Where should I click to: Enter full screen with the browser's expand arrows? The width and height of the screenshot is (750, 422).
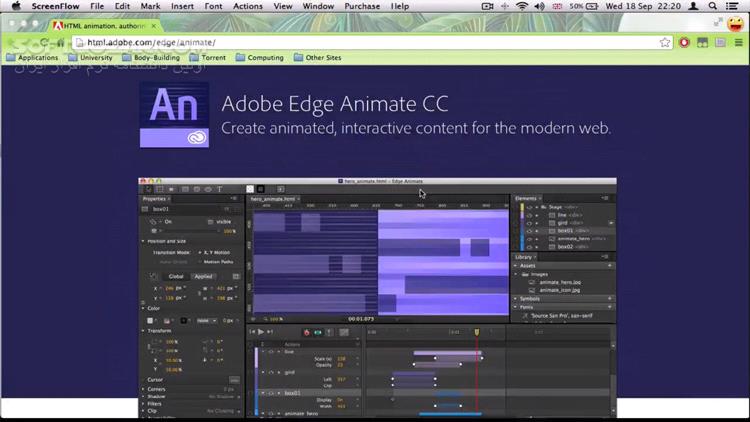tap(718, 22)
